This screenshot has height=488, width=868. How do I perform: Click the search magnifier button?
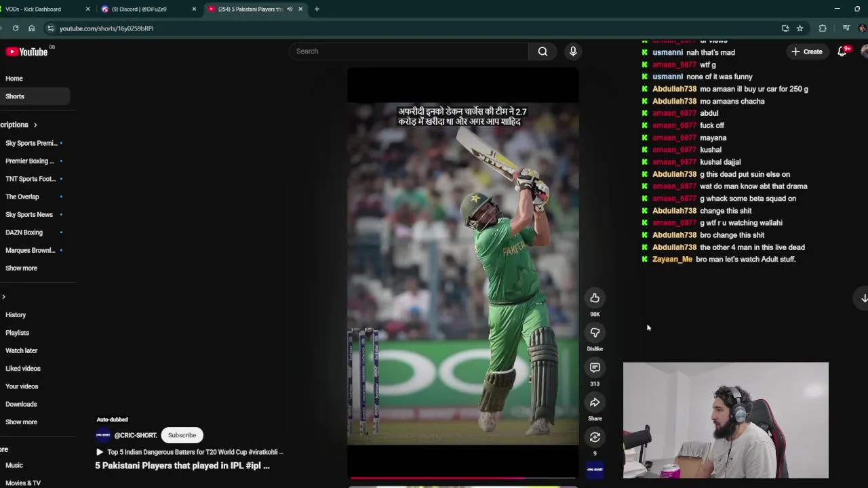tap(542, 52)
